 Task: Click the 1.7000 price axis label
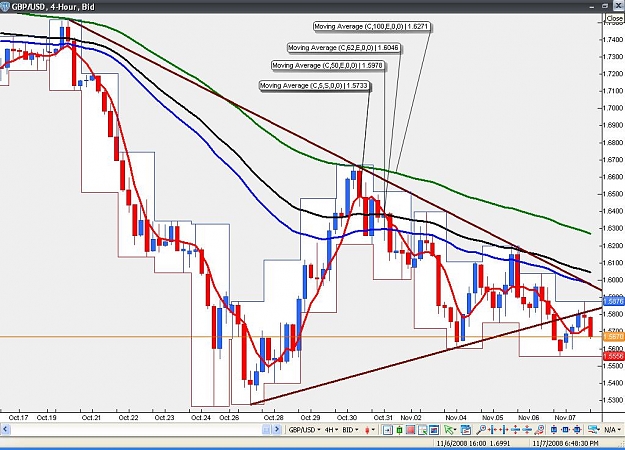614,108
